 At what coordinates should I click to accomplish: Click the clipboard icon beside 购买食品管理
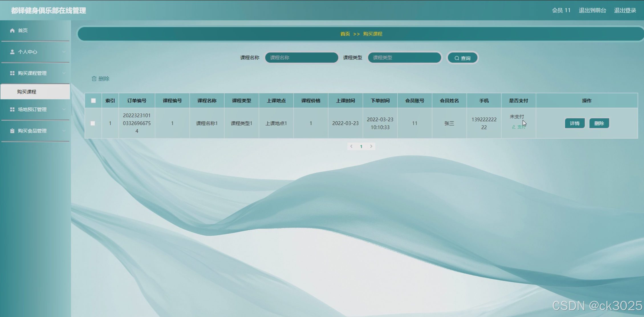(12, 131)
